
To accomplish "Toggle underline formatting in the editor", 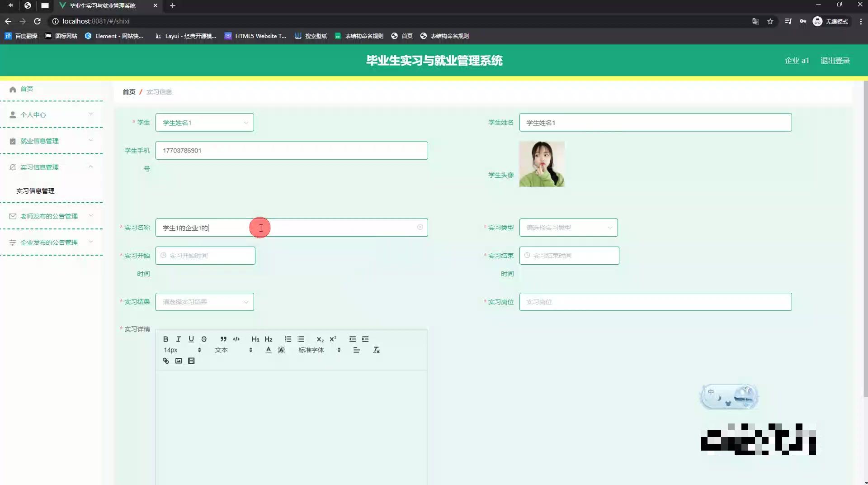I will tap(191, 339).
